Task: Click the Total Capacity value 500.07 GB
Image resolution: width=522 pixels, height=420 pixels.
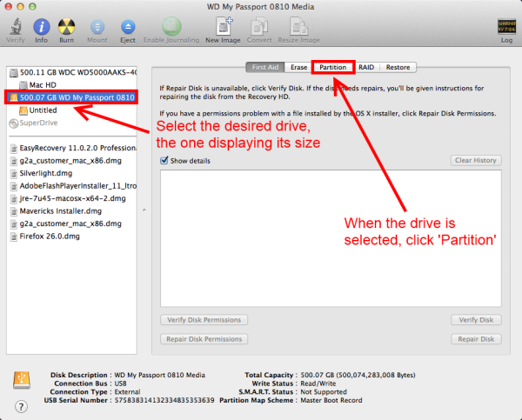Action: 358,375
